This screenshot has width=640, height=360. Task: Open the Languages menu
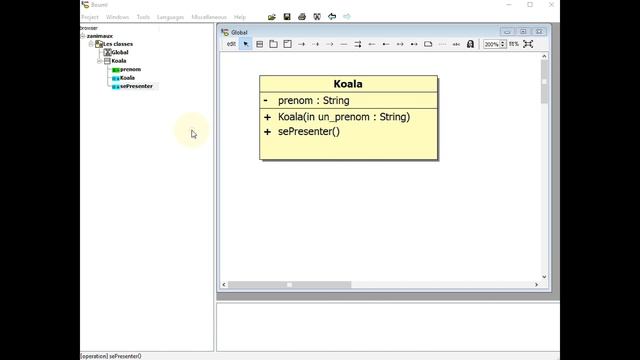[170, 17]
